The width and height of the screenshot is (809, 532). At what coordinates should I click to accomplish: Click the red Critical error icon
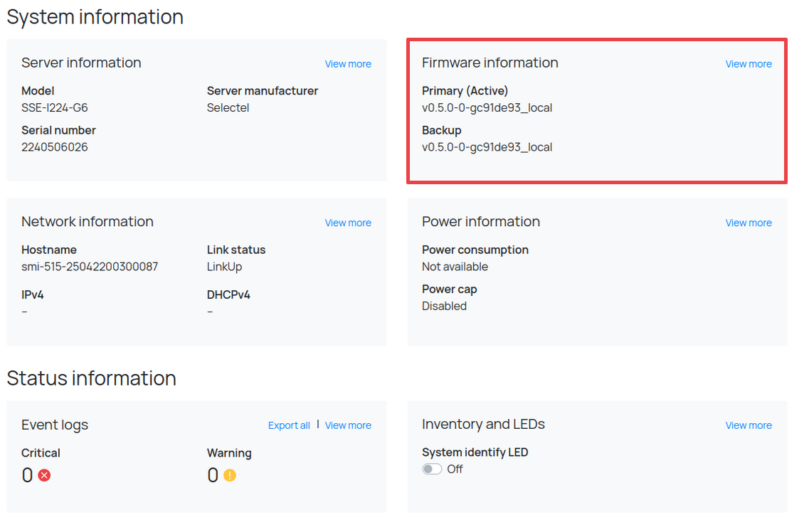[44, 475]
